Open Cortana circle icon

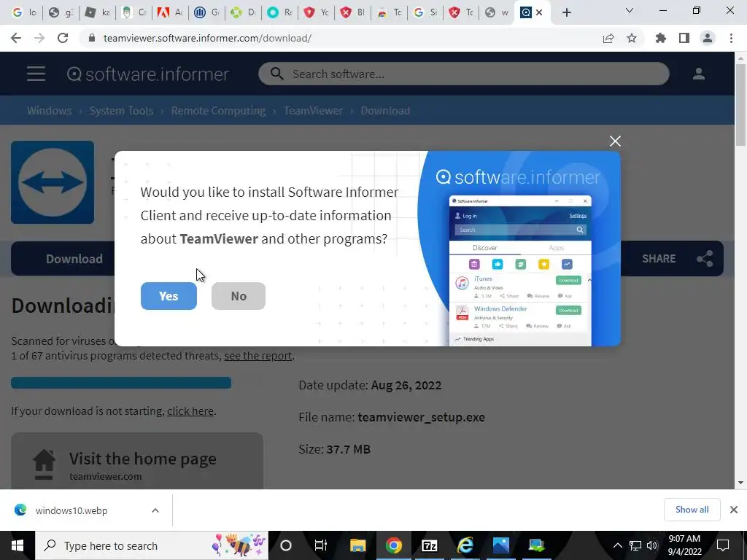pyautogui.click(x=286, y=545)
